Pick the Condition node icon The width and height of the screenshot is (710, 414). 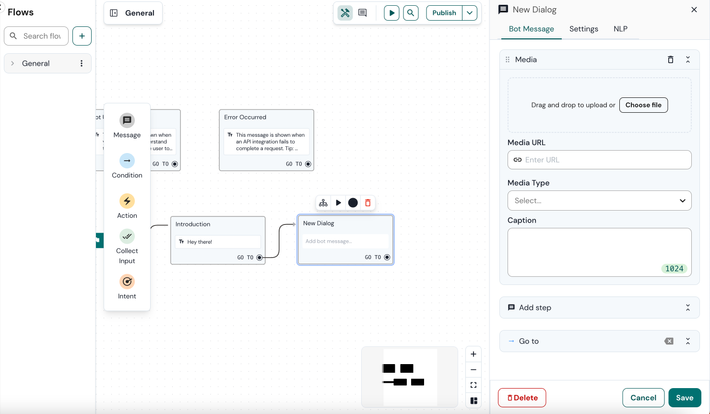127,161
